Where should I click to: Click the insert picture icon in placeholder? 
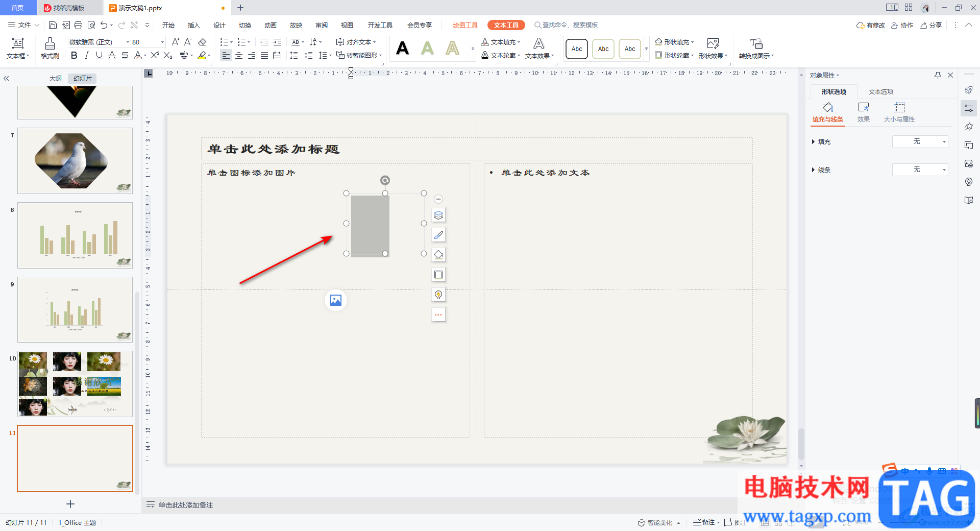[336, 300]
